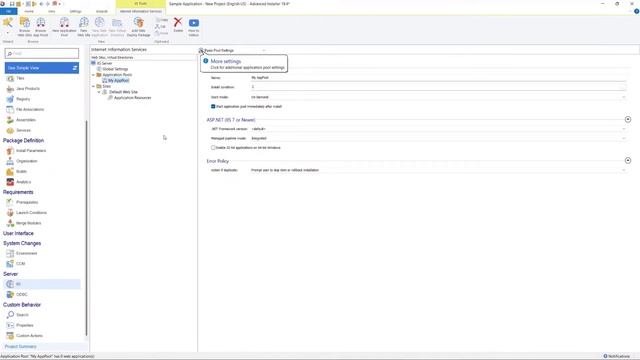This screenshot has height=360, width=640.
Task: Open Services page in sidebar
Action: pyautogui.click(x=19, y=130)
